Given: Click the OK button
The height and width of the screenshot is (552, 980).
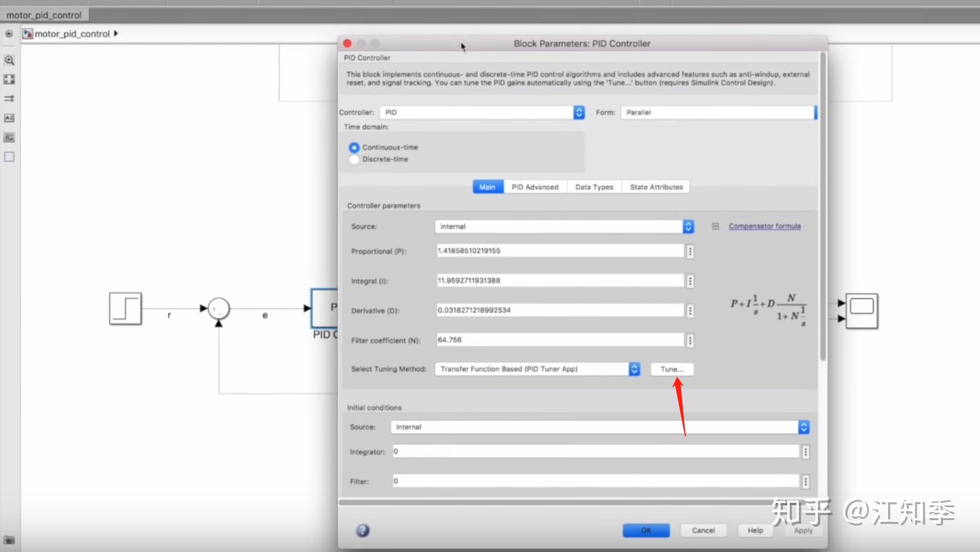Looking at the screenshot, I should (646, 531).
